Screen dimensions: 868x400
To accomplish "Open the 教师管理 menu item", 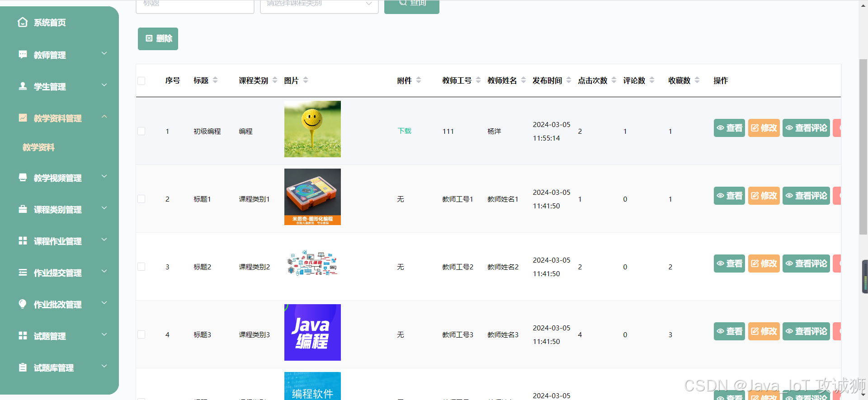I will click(x=50, y=55).
